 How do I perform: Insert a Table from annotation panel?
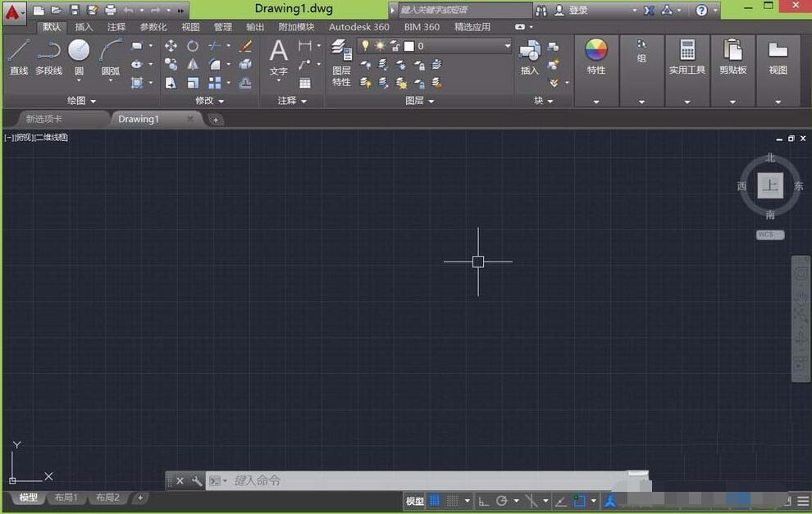(305, 83)
